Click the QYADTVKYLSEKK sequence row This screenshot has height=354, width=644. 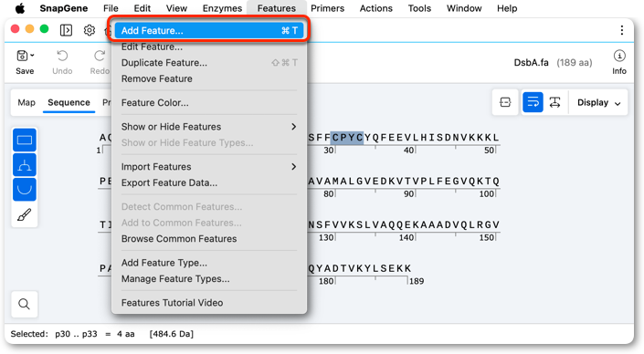360,268
